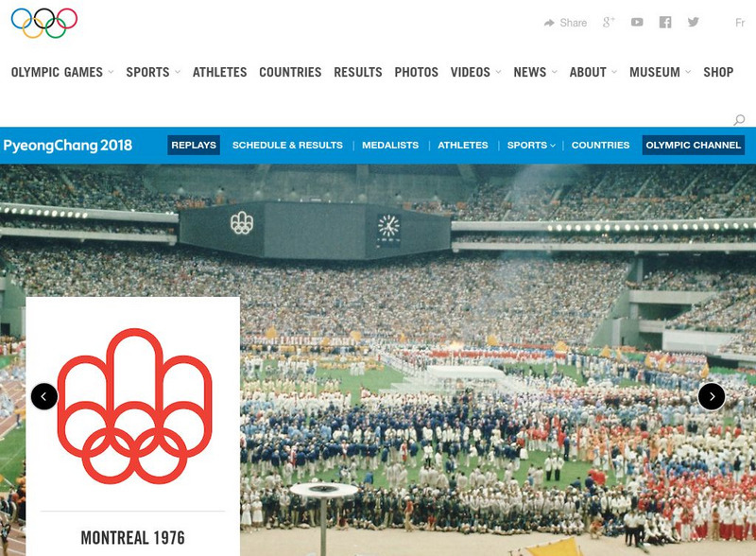Go to previous slide arrow
This screenshot has width=756, height=556.
click(44, 396)
